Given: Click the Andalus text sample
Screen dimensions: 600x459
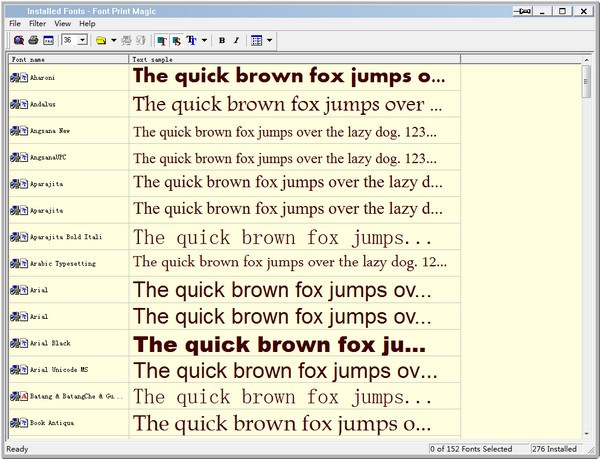Looking at the screenshot, I should tap(287, 104).
